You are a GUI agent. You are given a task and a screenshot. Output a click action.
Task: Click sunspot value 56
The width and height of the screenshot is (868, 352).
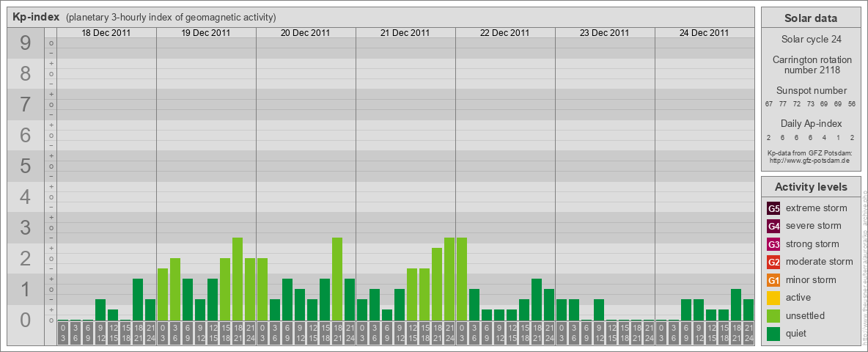point(852,104)
